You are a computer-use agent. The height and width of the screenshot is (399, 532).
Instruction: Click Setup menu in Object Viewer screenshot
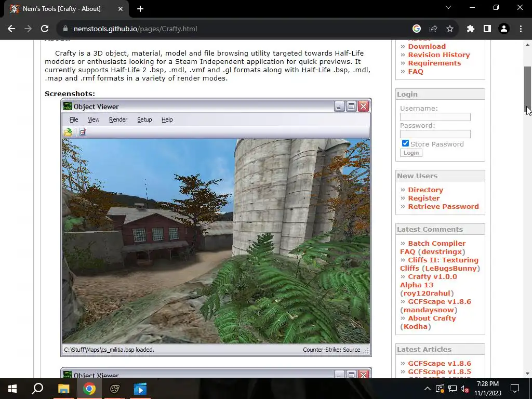(x=144, y=119)
